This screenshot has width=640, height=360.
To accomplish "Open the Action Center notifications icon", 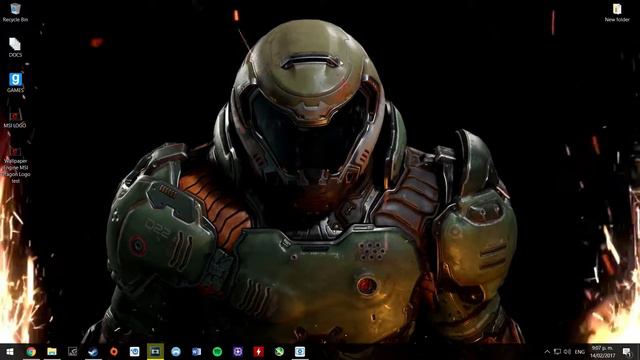I will [x=627, y=351].
